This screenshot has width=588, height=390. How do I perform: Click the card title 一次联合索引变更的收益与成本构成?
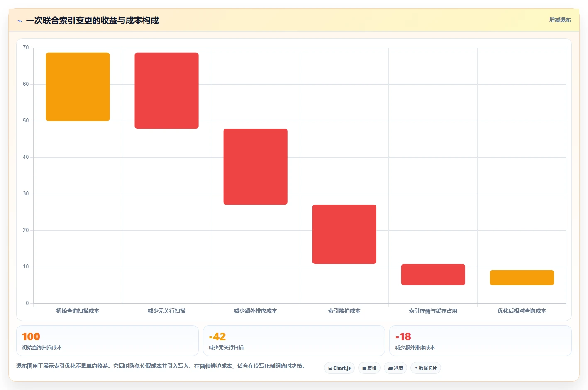pyautogui.click(x=92, y=21)
